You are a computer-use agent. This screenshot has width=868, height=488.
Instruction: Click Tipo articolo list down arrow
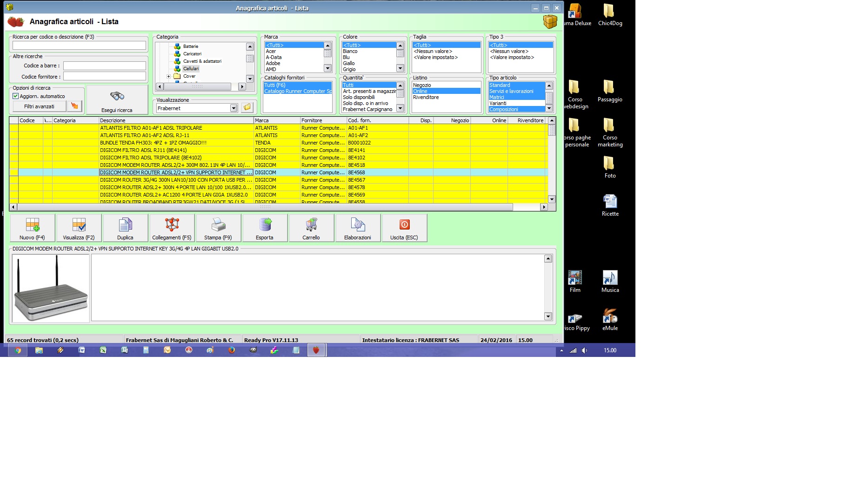549,108
